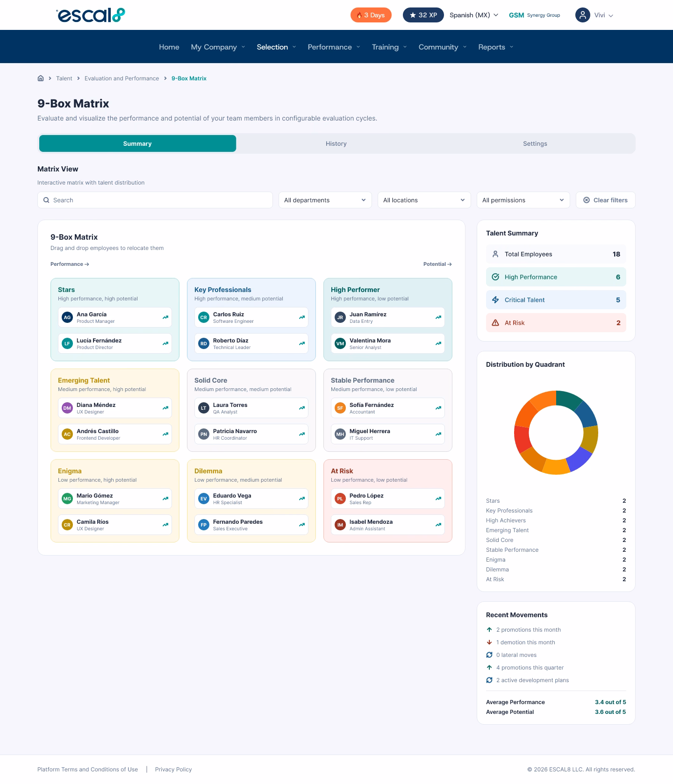
Task: Select the Lucía Fernández employee card
Action: point(115,343)
